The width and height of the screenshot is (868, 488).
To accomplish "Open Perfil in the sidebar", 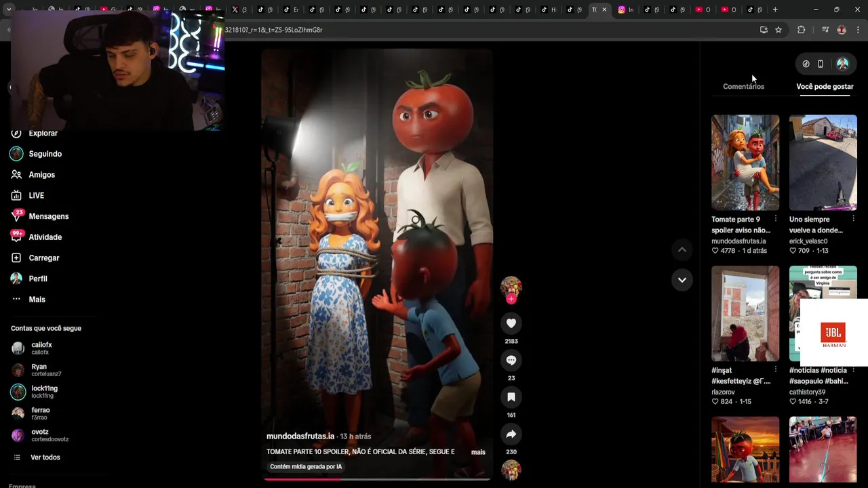I will click(28, 279).
